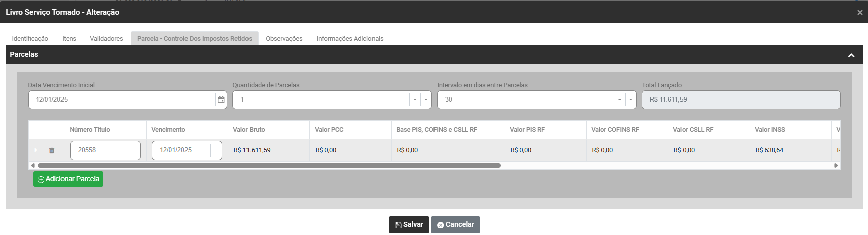
Task: Open the Observações tab
Action: click(x=284, y=39)
